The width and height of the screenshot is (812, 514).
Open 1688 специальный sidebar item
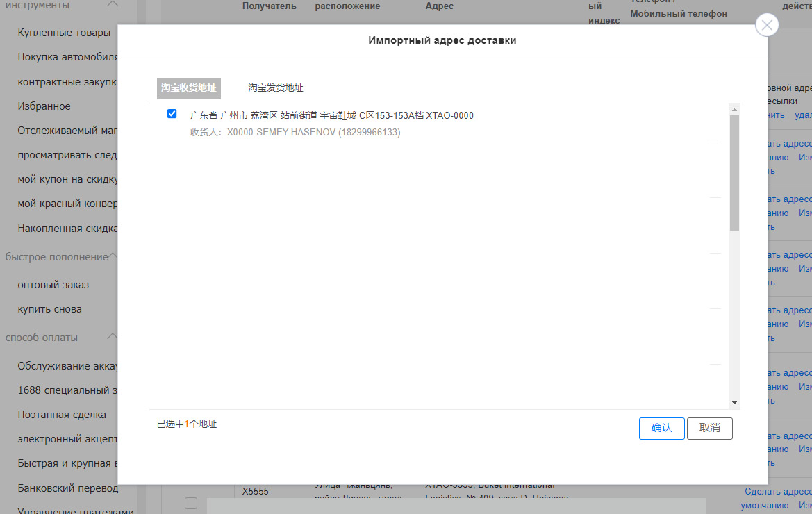67,390
